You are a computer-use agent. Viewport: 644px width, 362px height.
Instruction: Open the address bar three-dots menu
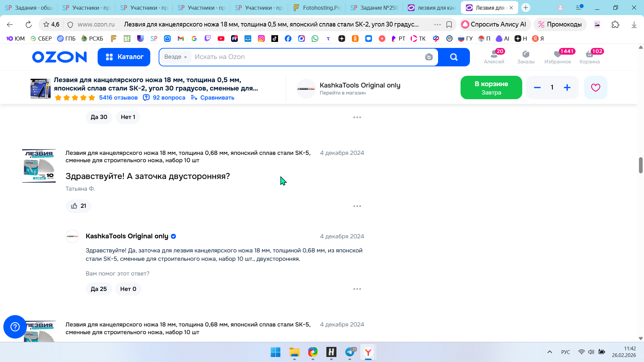[437, 24]
